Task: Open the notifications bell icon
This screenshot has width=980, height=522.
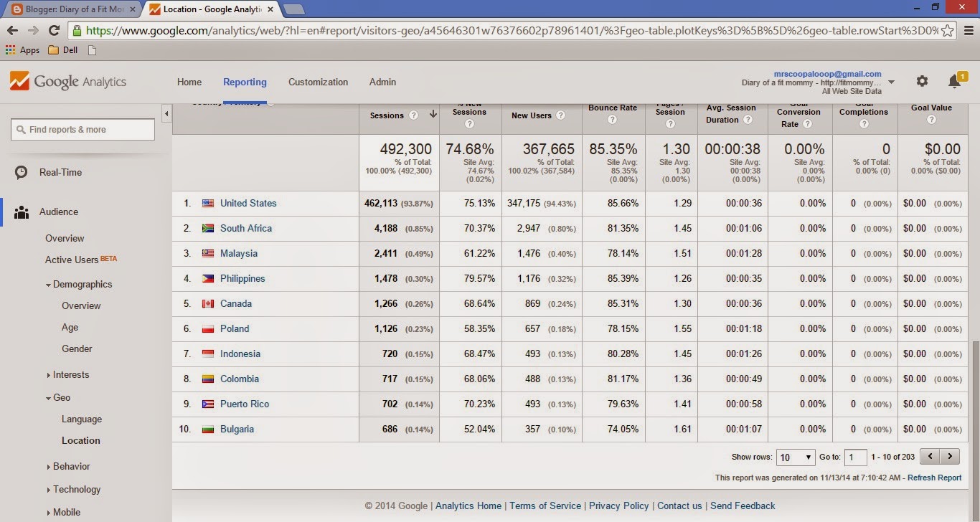Action: point(954,82)
